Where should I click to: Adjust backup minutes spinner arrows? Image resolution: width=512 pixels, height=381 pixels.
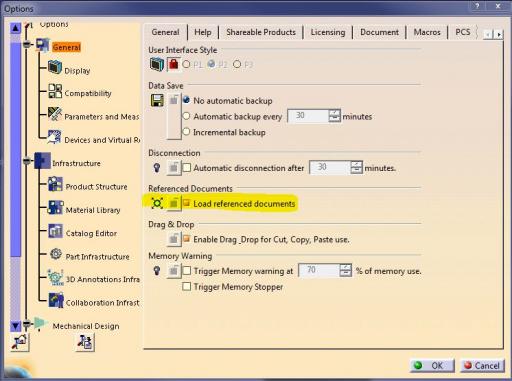coord(334,116)
